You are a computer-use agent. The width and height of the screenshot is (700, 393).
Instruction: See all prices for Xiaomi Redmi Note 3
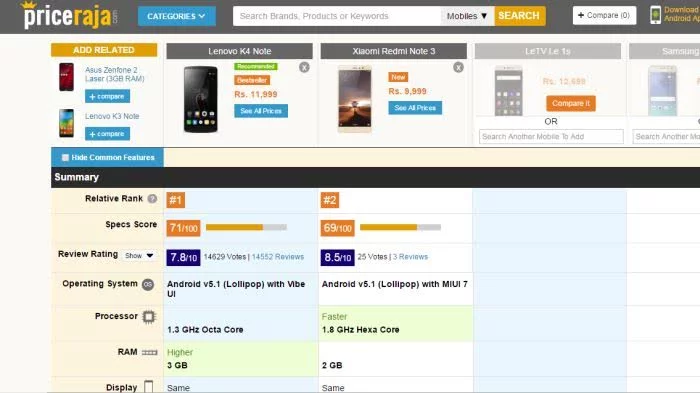[415, 108]
